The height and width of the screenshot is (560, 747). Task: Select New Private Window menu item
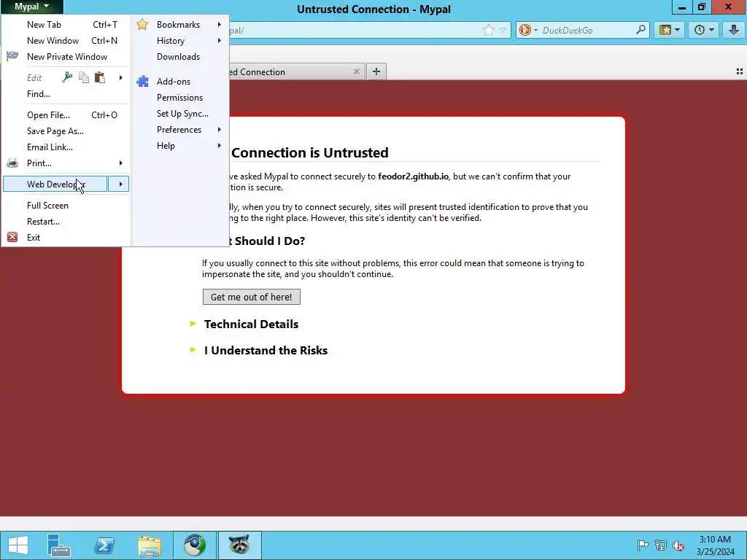point(66,56)
